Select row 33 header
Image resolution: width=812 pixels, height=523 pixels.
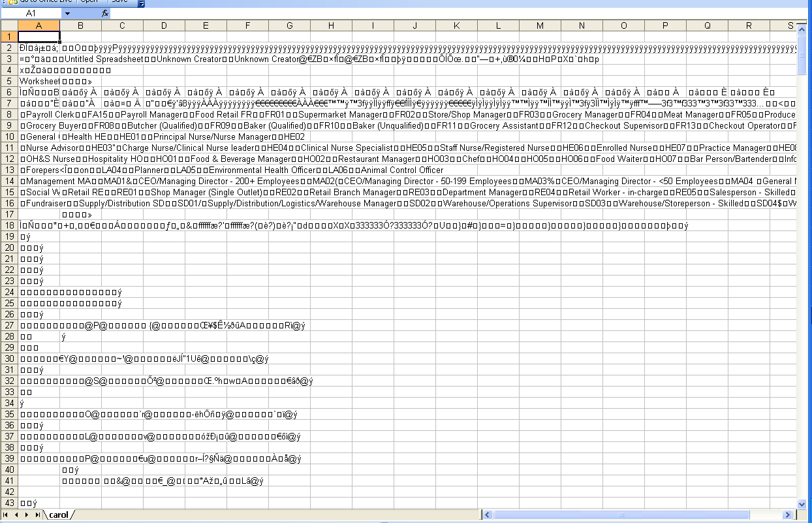pos(9,392)
